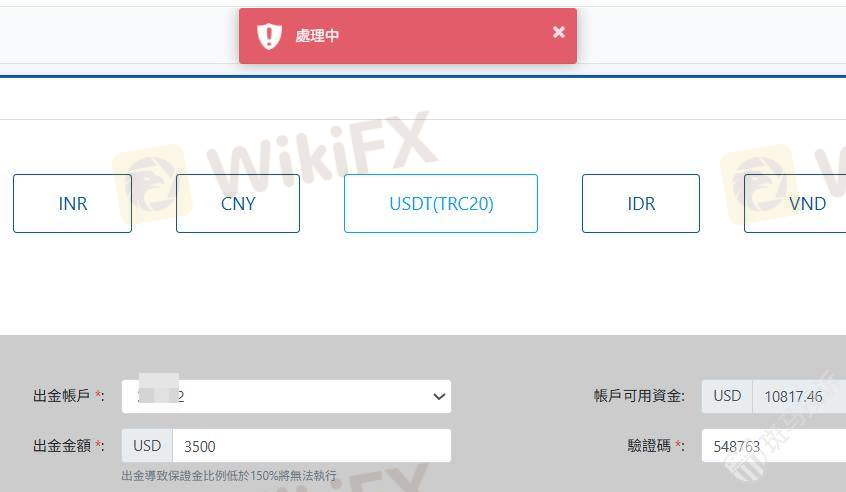This screenshot has height=492, width=846.
Task: Choose the USDT(TRC20) withdrawal option
Action: click(441, 203)
